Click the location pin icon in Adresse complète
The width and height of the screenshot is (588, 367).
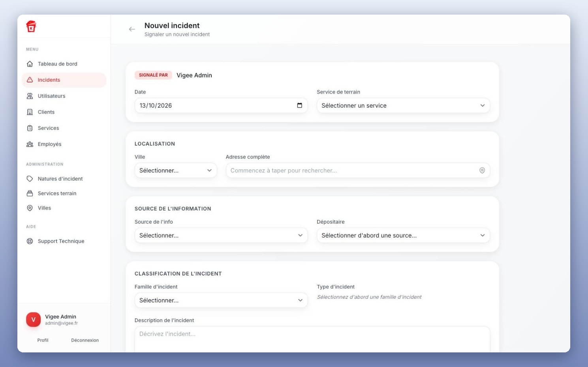pyautogui.click(x=482, y=170)
